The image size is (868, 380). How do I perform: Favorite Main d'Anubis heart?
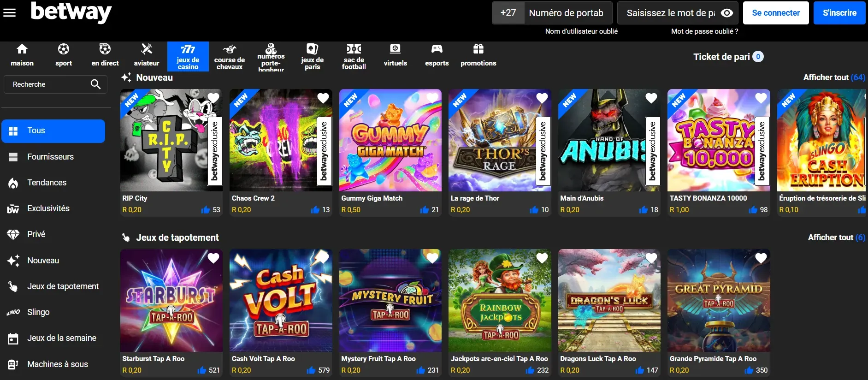pyautogui.click(x=651, y=98)
